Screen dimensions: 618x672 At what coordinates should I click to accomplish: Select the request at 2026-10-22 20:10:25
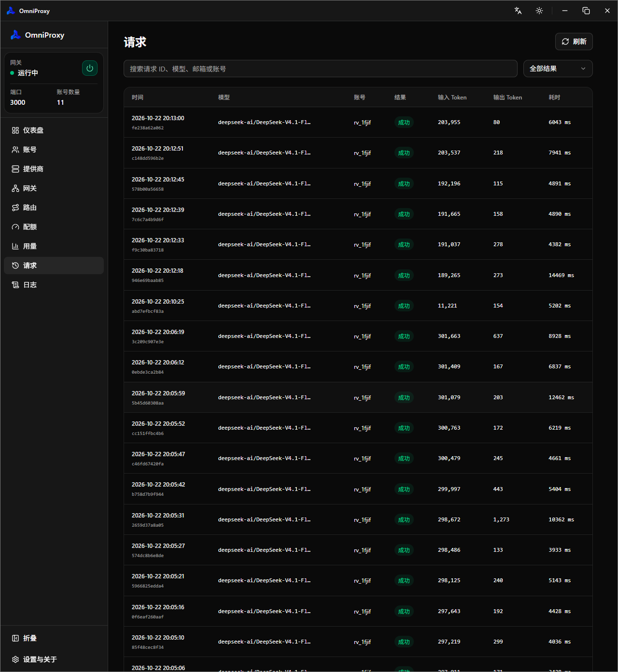click(358, 306)
